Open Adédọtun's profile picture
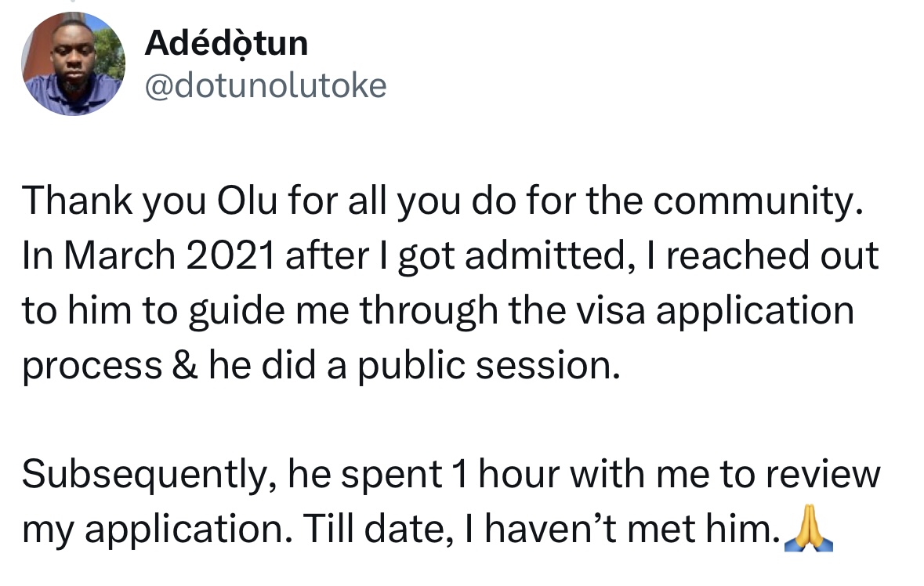Image resolution: width=924 pixels, height=586 pixels. click(x=73, y=63)
